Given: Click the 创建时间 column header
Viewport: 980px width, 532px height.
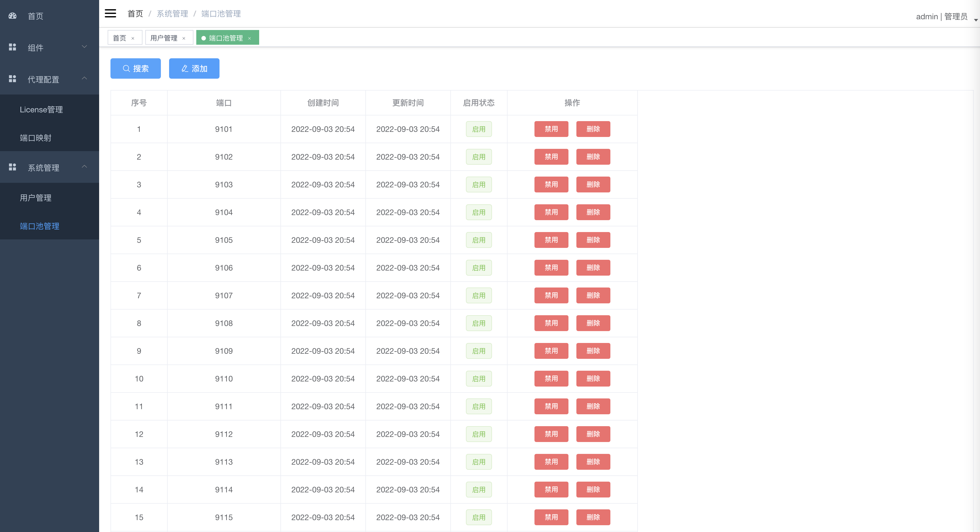Looking at the screenshot, I should pos(323,103).
